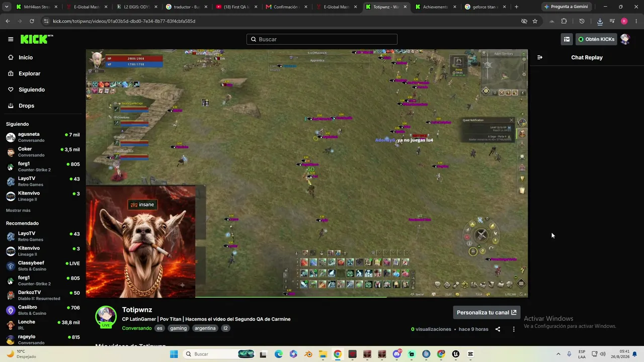Open the video options three-dot menu

[514, 329]
